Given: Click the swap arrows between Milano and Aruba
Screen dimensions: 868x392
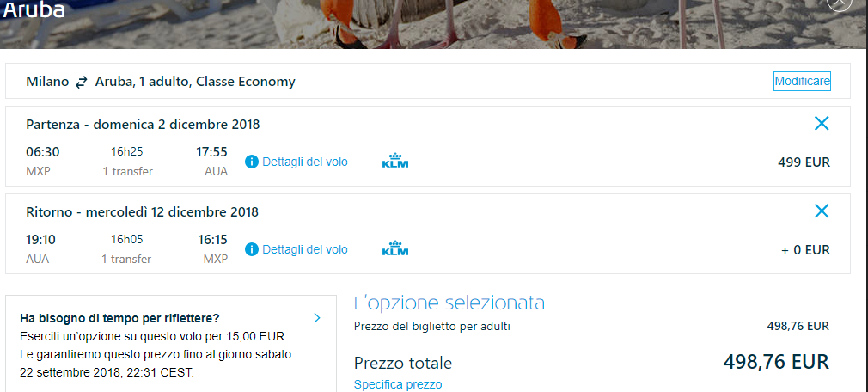Looking at the screenshot, I should tap(82, 83).
